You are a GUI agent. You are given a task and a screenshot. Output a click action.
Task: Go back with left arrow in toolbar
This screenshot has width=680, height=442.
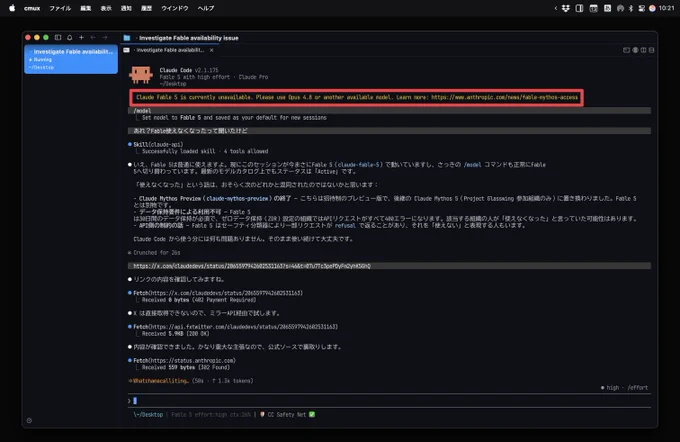(x=93, y=38)
